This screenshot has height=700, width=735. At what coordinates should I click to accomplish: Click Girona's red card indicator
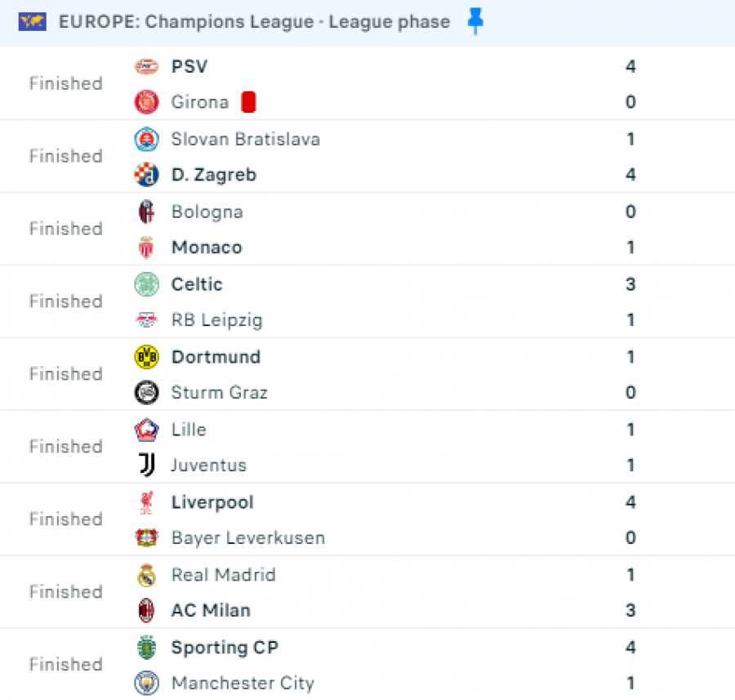248,102
